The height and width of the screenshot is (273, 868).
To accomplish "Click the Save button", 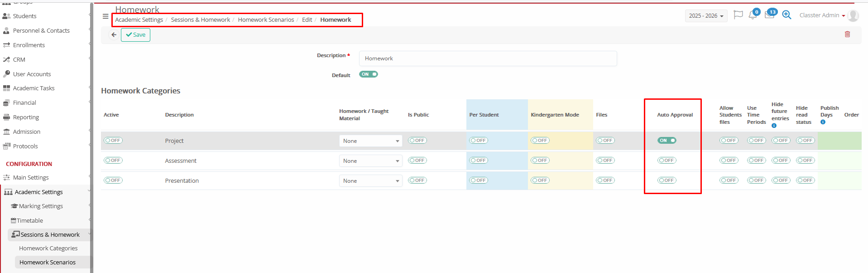I will point(135,35).
